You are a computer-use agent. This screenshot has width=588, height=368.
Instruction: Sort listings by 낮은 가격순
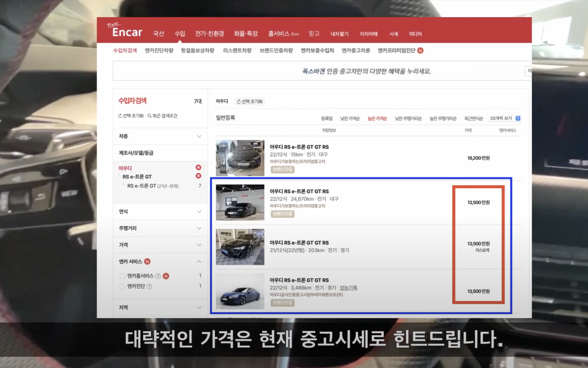point(350,119)
